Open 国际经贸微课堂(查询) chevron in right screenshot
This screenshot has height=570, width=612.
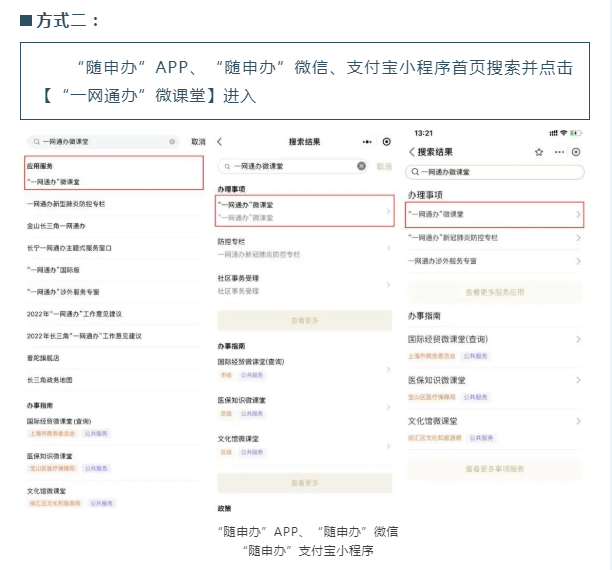pos(578,339)
